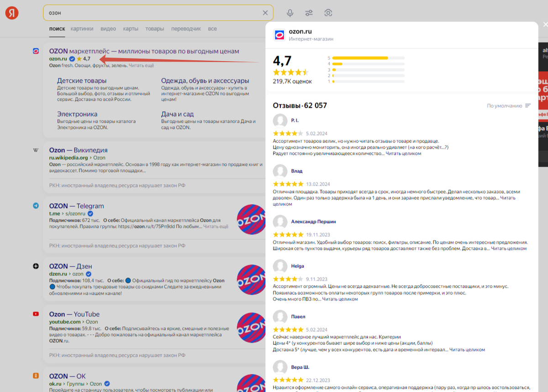Open the Детские товары sitelink
548x392 pixels.
point(82,81)
